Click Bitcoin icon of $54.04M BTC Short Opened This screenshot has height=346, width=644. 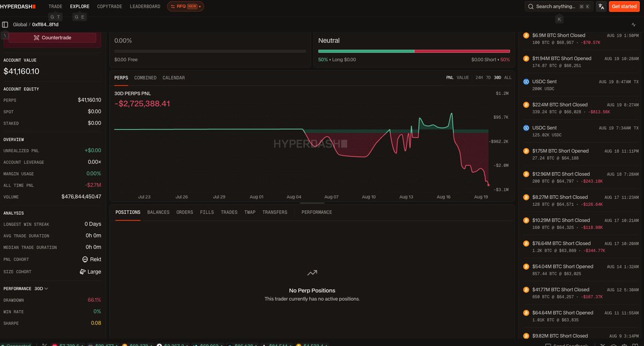[x=526, y=266]
